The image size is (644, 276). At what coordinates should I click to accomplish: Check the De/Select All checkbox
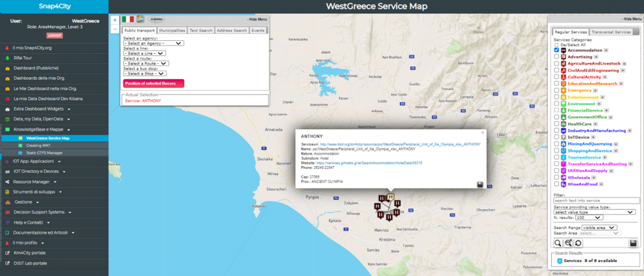[x=557, y=45]
